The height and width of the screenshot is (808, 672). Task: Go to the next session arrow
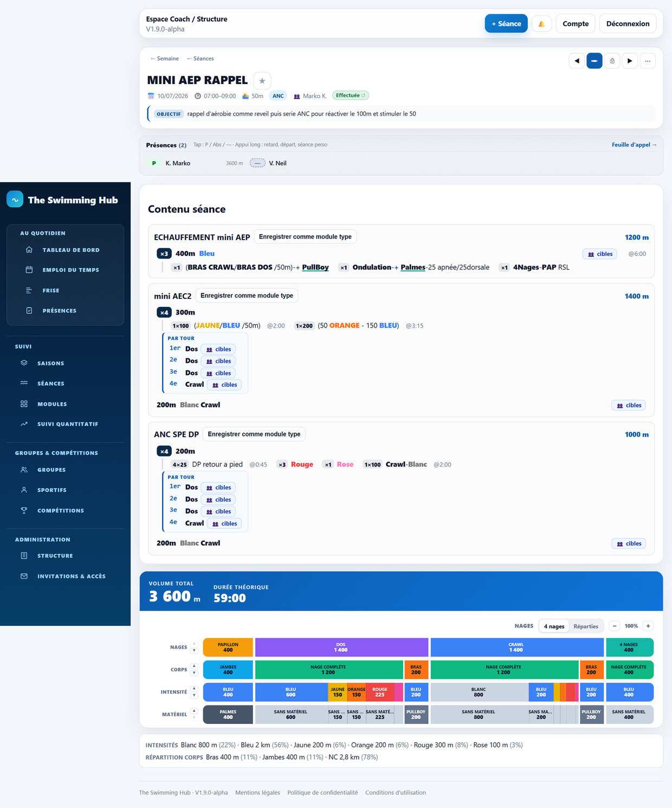click(630, 61)
